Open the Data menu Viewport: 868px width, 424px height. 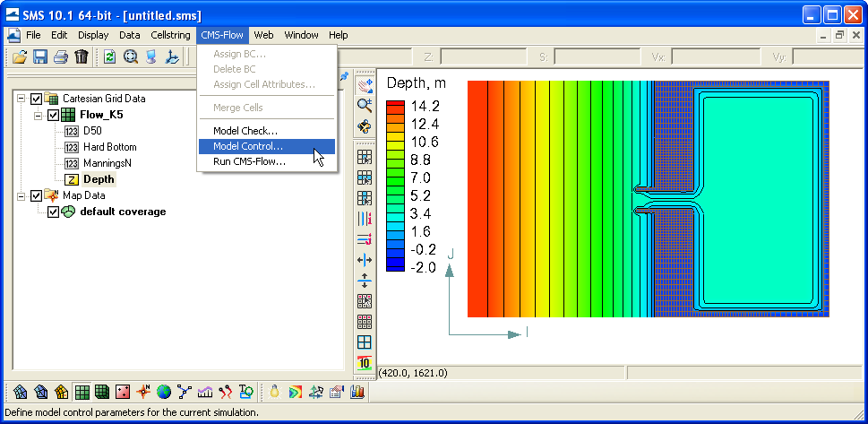click(130, 35)
